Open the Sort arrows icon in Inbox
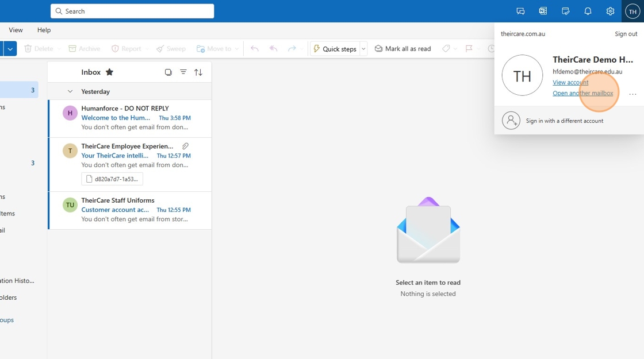 (x=198, y=72)
